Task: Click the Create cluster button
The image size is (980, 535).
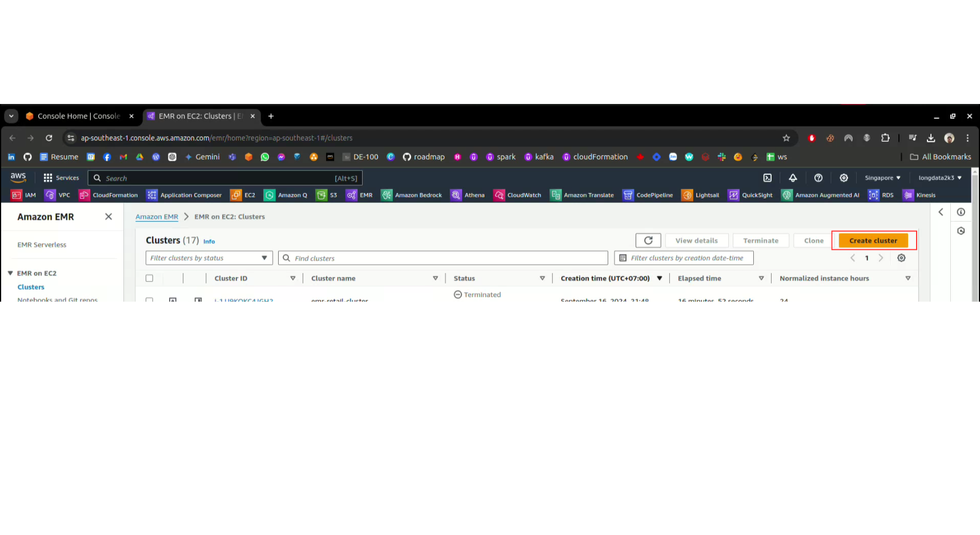Action: pyautogui.click(x=873, y=241)
